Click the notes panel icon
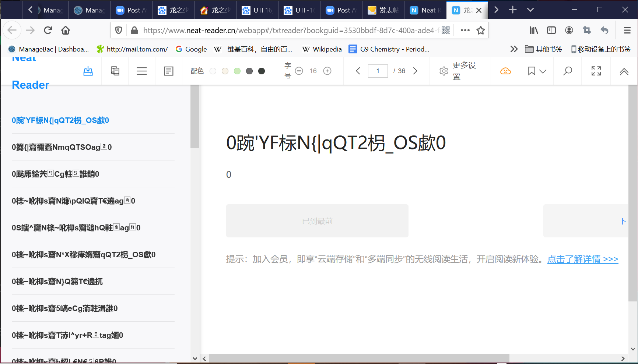 point(169,71)
